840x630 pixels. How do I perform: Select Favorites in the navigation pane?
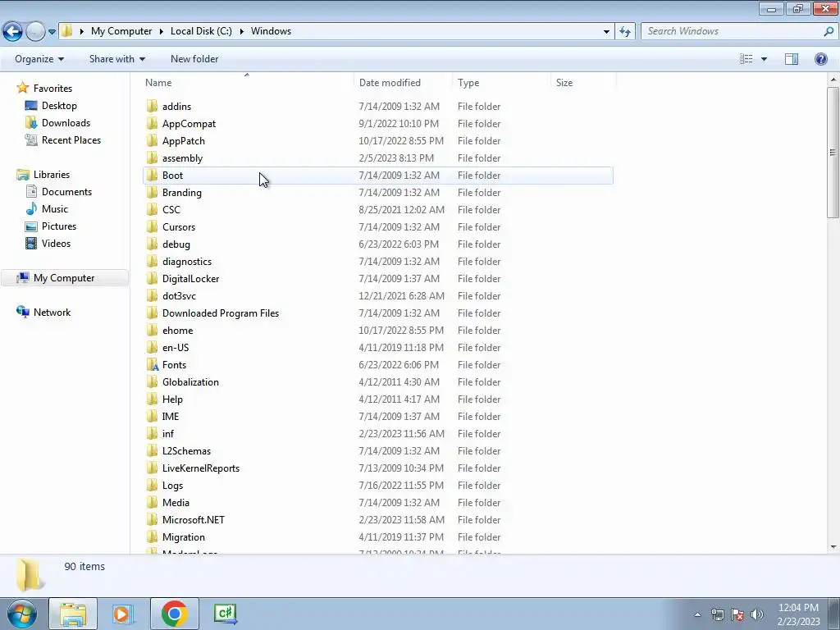pyautogui.click(x=52, y=89)
